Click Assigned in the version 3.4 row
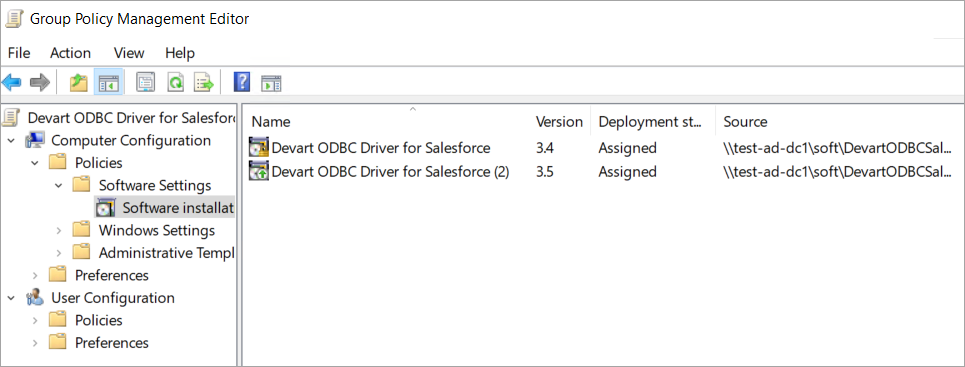This screenshot has width=965, height=367. point(627,148)
